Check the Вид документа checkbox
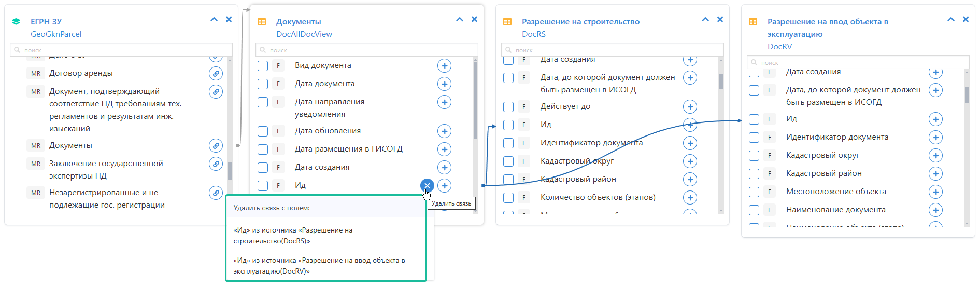This screenshot has width=980, height=286. 263,66
